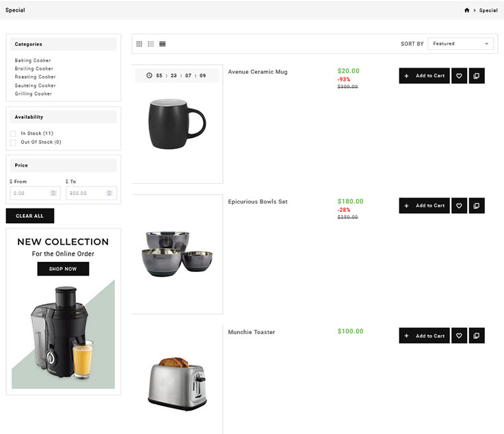Add Avenue Ceramic Mug to wishlist

coord(459,75)
